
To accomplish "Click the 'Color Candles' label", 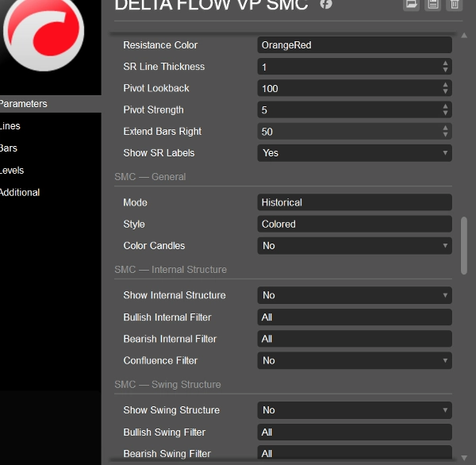I will [154, 246].
